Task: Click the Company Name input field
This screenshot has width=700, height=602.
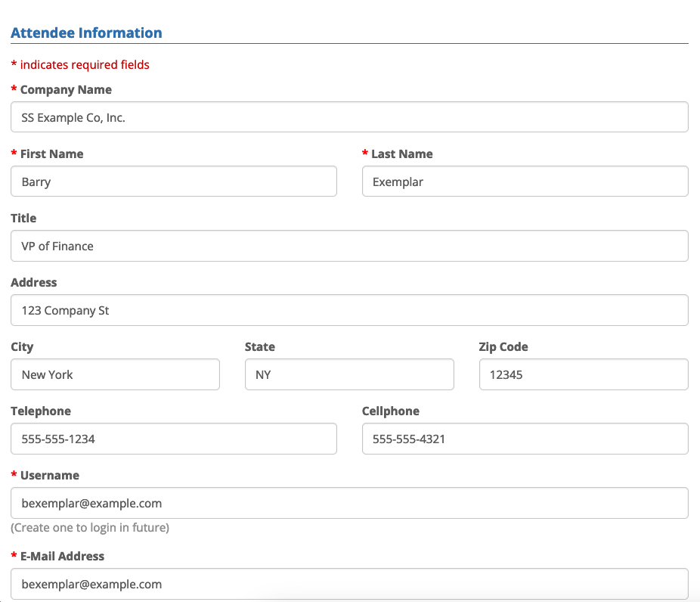Action: [349, 117]
